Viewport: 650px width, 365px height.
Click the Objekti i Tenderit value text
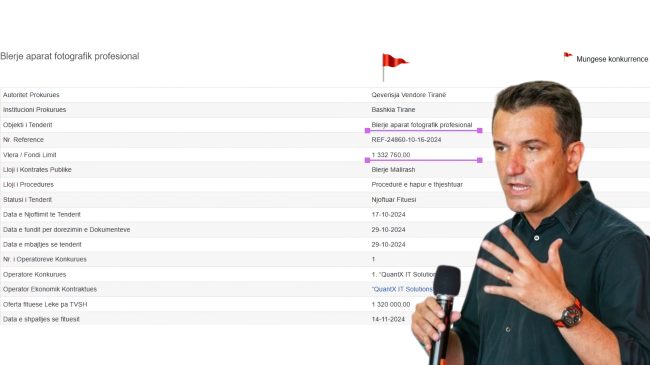click(422, 125)
